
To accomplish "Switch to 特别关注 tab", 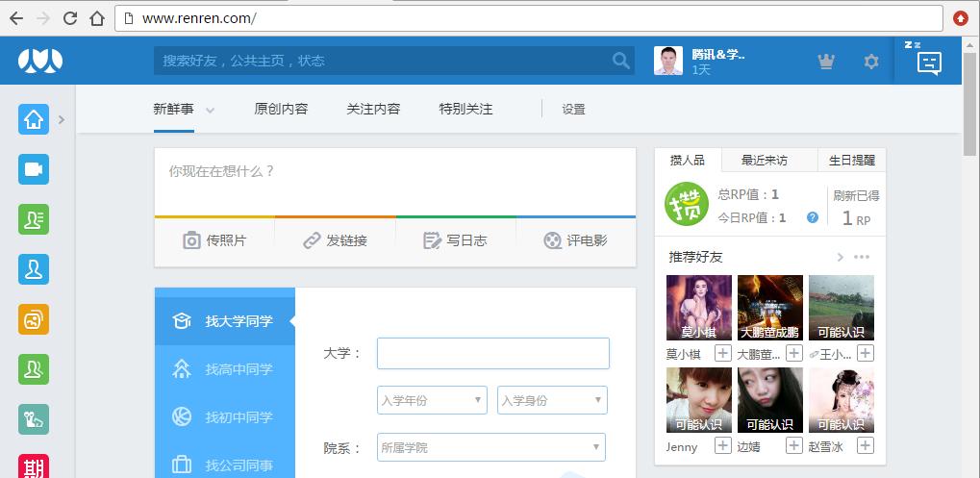I will 466,110.
